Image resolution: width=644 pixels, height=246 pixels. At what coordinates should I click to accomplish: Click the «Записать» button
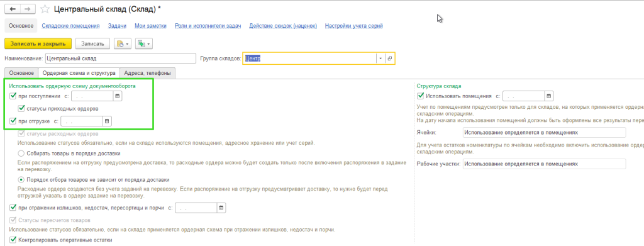click(92, 43)
